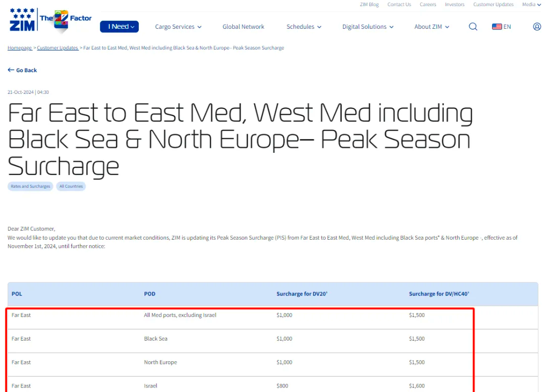Open Global Network menu item
The width and height of the screenshot is (545, 392).
[x=243, y=27]
